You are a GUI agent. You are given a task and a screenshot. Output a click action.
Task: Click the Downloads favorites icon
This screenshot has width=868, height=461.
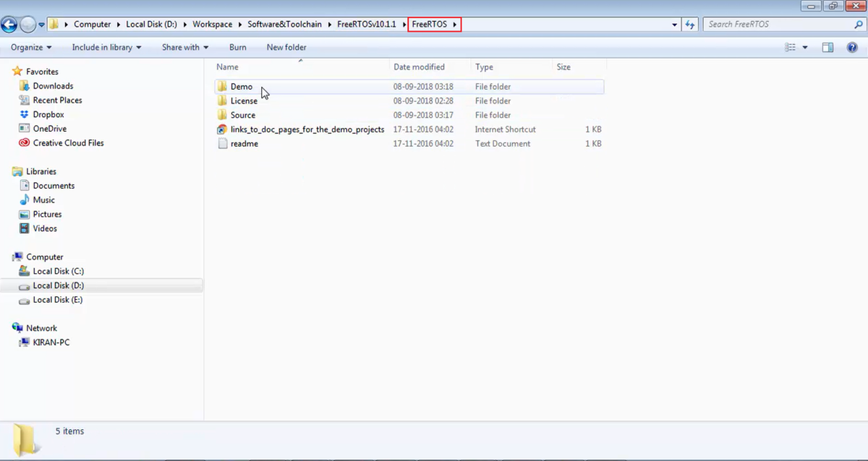tap(25, 85)
